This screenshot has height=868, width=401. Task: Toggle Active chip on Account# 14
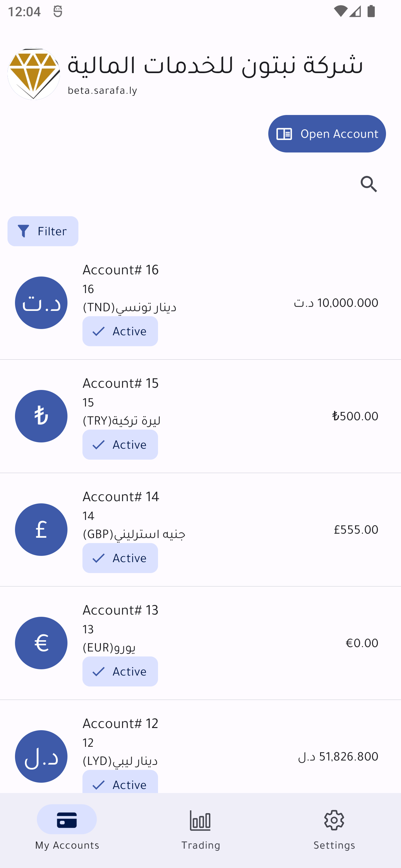[120, 558]
